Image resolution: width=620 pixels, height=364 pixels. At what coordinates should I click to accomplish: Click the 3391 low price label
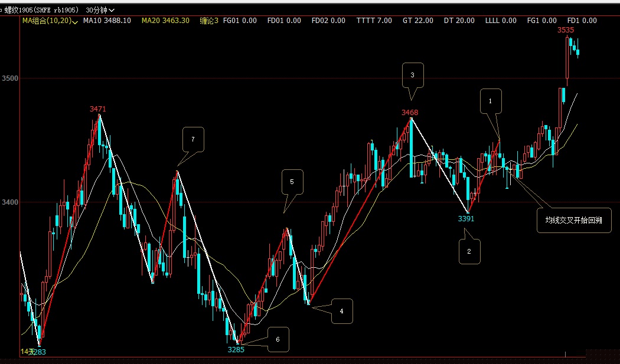coord(466,218)
